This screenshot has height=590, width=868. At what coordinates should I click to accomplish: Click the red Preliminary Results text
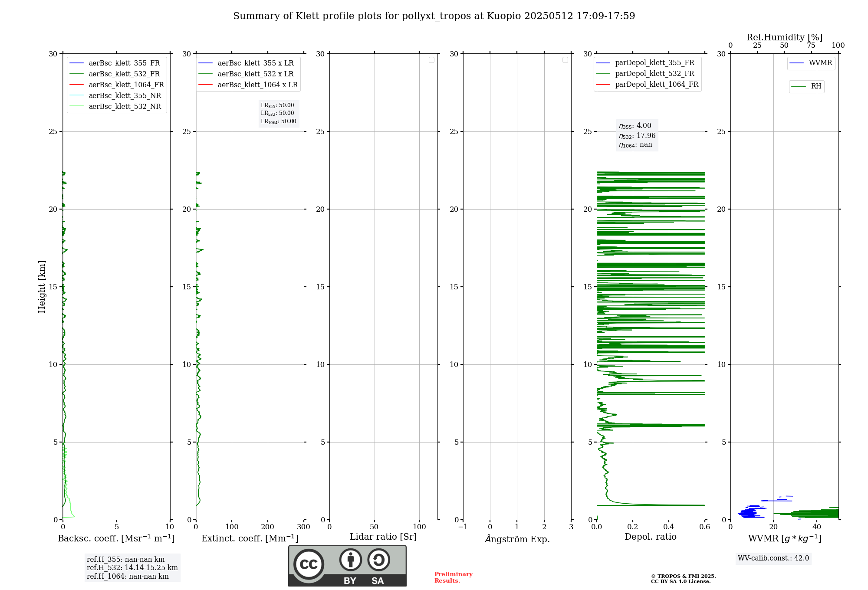(454, 577)
